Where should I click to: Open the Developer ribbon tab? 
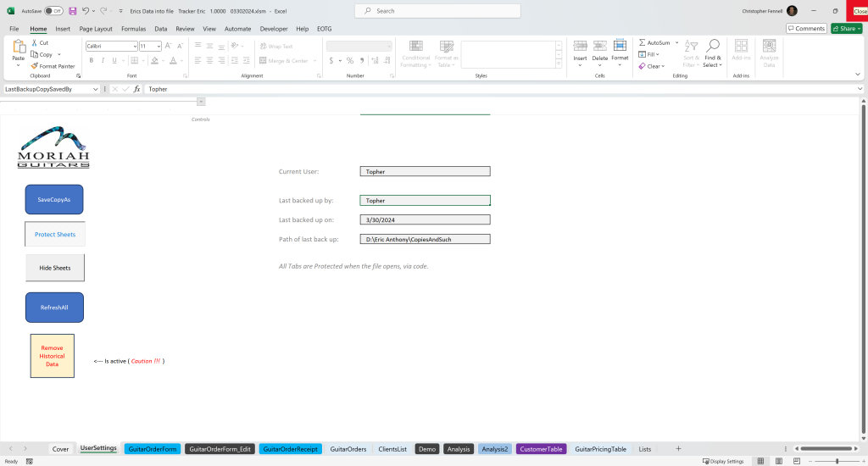(x=274, y=29)
